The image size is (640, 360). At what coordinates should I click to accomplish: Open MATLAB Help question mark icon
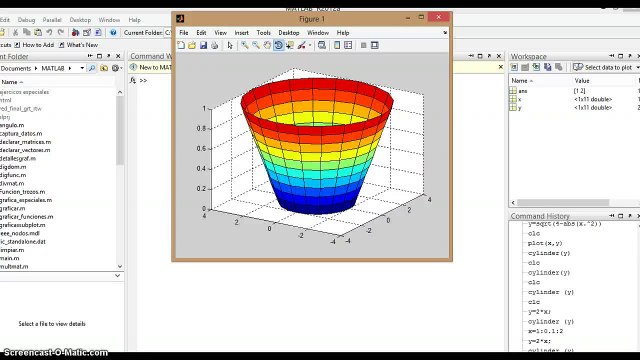[x=113, y=32]
